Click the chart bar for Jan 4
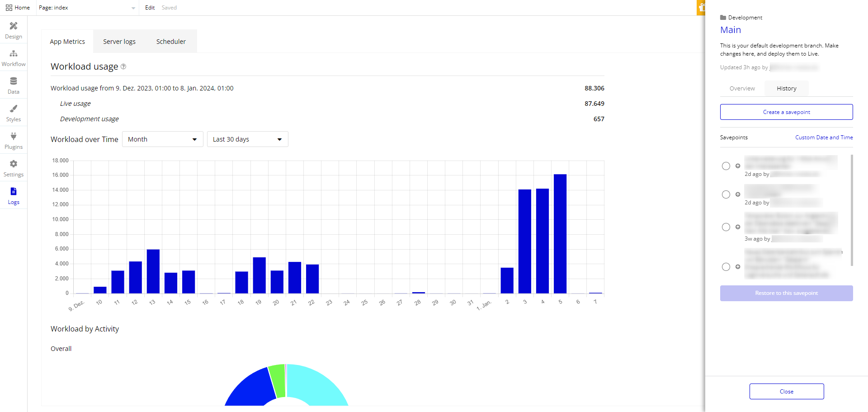 point(542,241)
